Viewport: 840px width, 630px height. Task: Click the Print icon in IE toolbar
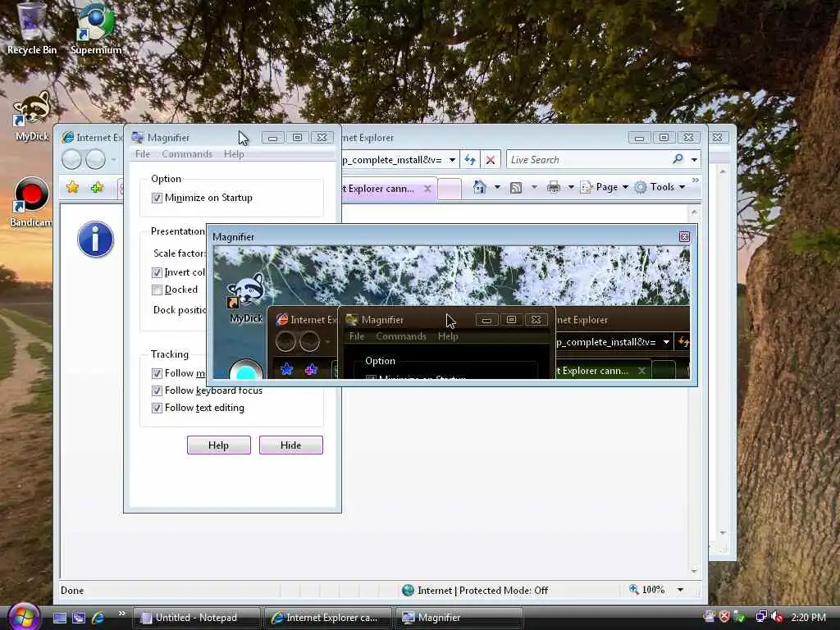pos(554,187)
